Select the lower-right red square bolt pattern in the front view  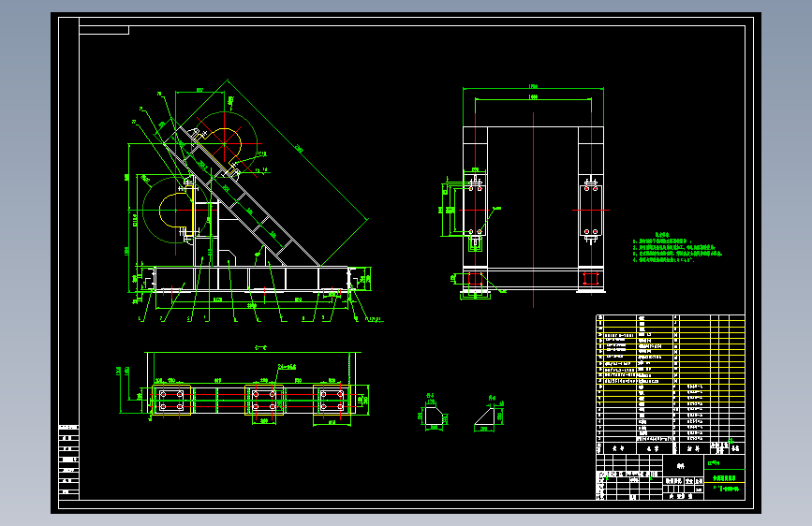(591, 279)
